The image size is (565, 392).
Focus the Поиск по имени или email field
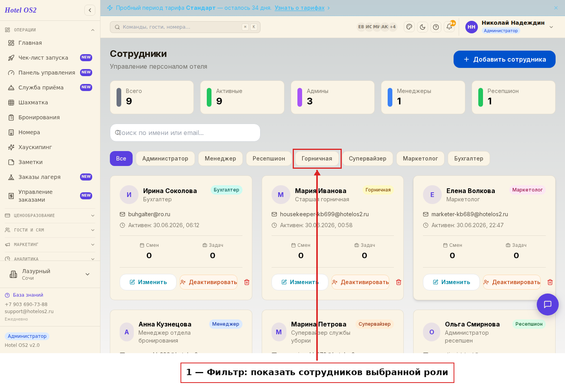click(x=185, y=133)
